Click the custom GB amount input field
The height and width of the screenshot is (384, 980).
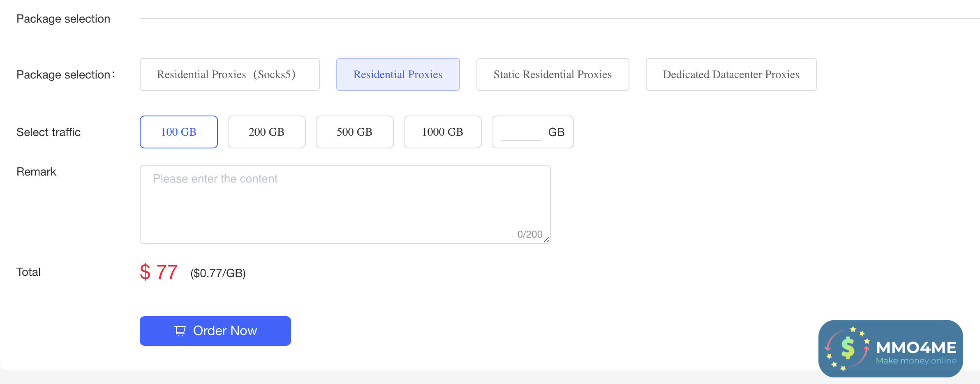521,133
